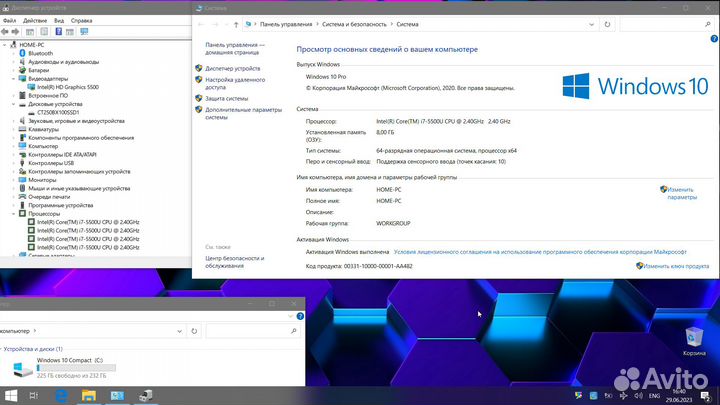
Task: Expand the ribbon chevron in Explorer window
Action: [290, 316]
